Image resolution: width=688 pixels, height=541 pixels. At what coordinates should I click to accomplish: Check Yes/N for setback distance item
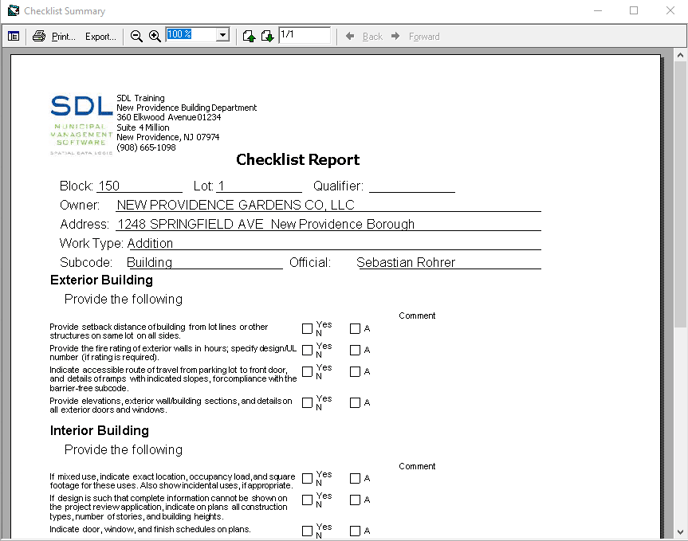307,329
